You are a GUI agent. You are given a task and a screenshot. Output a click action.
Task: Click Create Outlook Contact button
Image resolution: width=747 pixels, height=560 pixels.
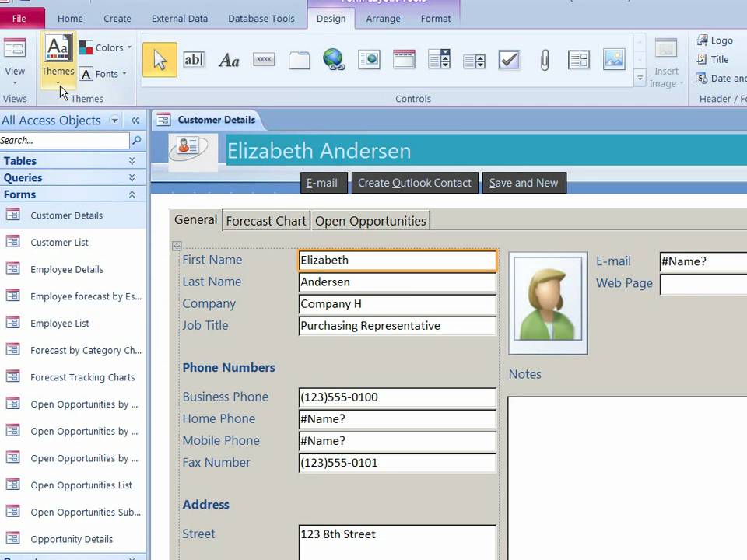415,183
